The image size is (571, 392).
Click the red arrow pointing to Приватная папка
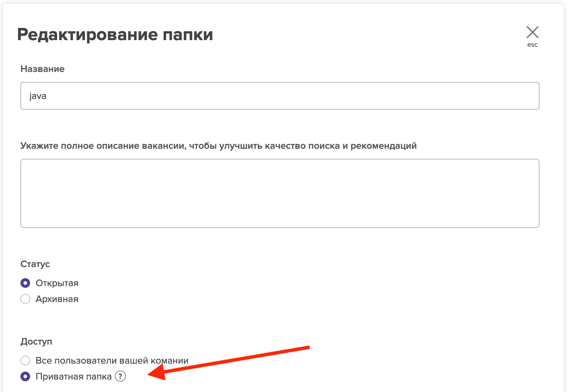[228, 362]
